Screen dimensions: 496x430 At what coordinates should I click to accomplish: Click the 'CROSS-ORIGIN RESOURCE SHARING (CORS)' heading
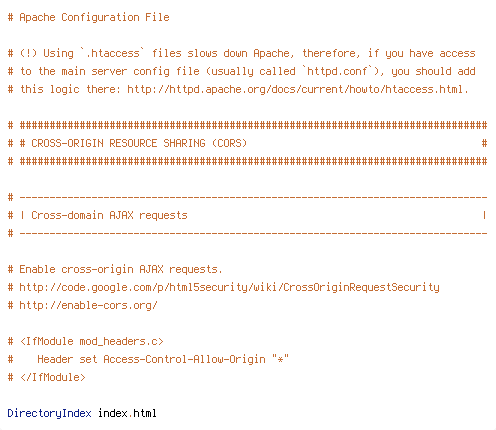pyautogui.click(x=139, y=143)
